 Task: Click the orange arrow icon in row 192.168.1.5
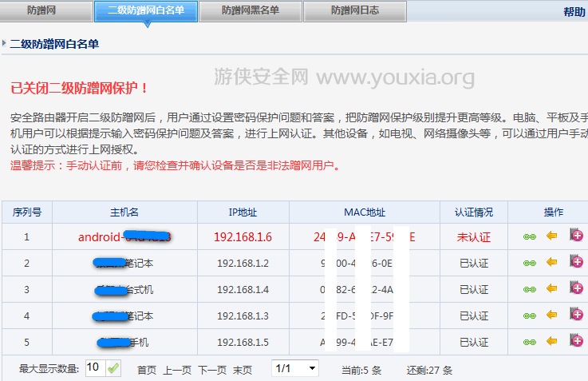[551, 341]
